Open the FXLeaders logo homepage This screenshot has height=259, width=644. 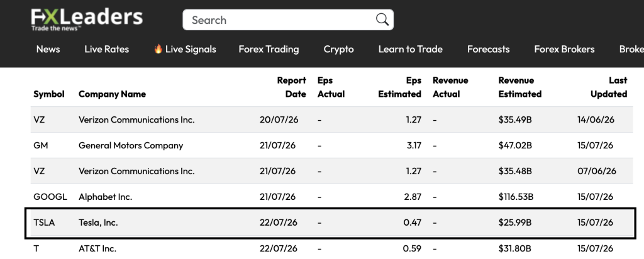[x=87, y=19]
